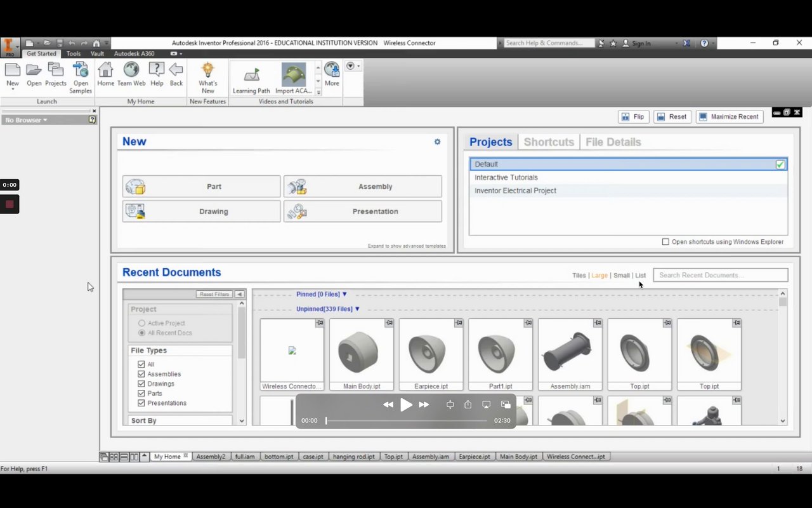Toggle the Assemblies file type checkbox

click(141, 374)
